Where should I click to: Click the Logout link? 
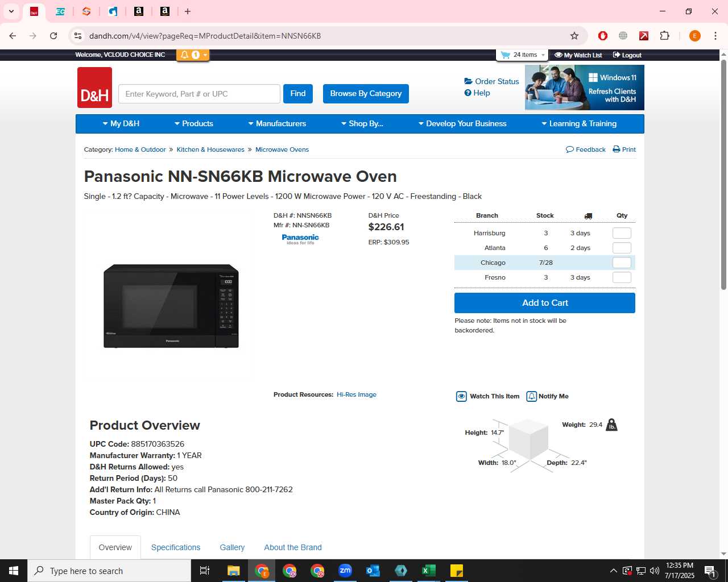[x=627, y=55]
